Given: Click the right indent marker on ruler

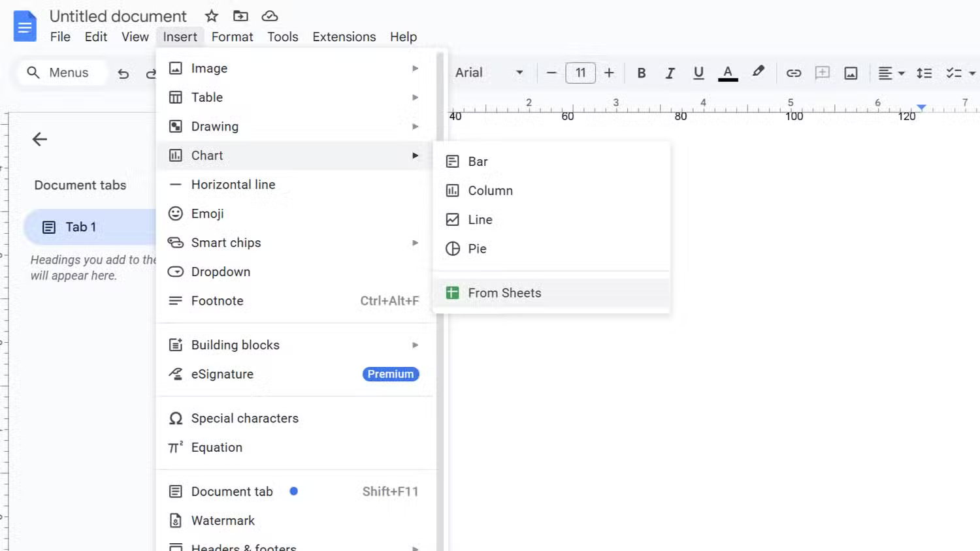Looking at the screenshot, I should coord(921,106).
